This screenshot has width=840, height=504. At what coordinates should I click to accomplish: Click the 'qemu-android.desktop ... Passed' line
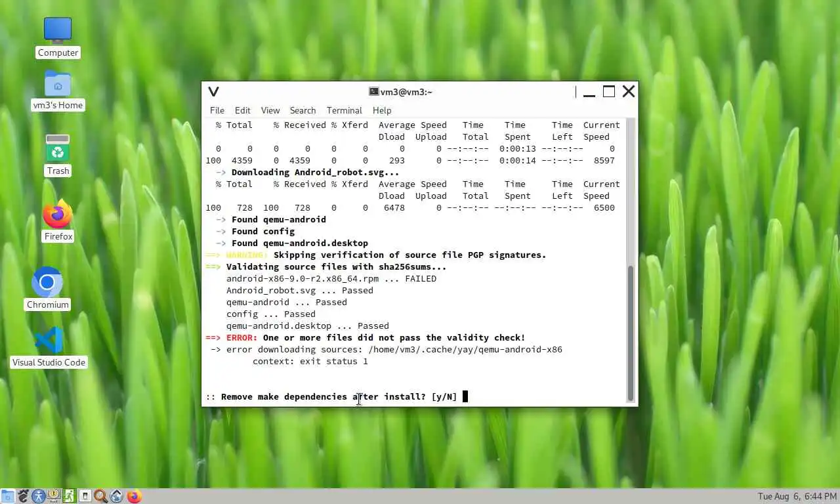pyautogui.click(x=308, y=326)
